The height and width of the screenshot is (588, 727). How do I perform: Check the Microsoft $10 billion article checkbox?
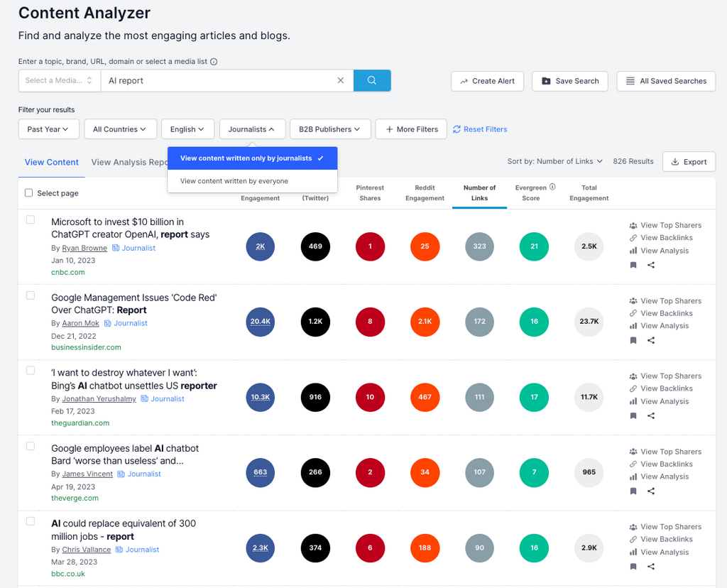point(30,219)
